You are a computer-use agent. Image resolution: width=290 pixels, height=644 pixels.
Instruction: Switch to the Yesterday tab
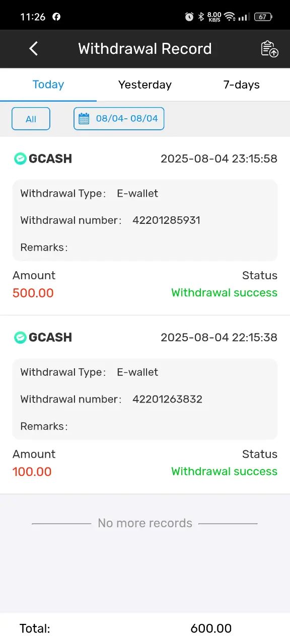[145, 85]
